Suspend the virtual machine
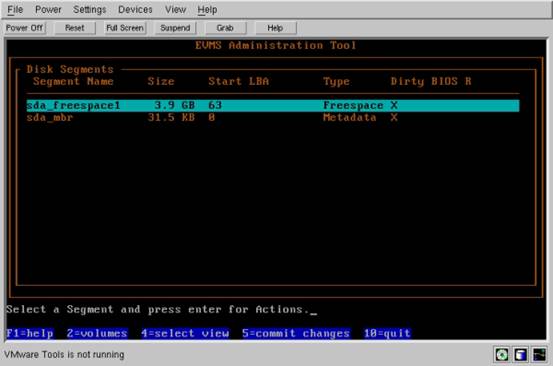Viewport: 553px width, 366px height. coord(175,28)
